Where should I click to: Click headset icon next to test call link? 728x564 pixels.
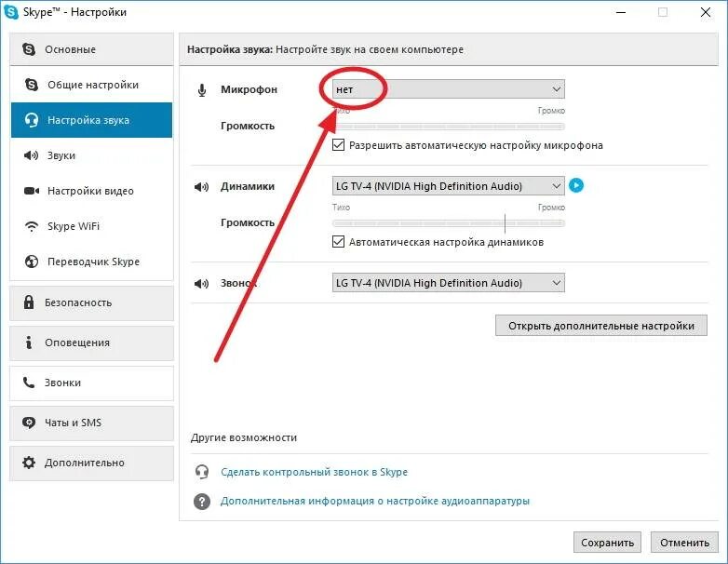[202, 472]
